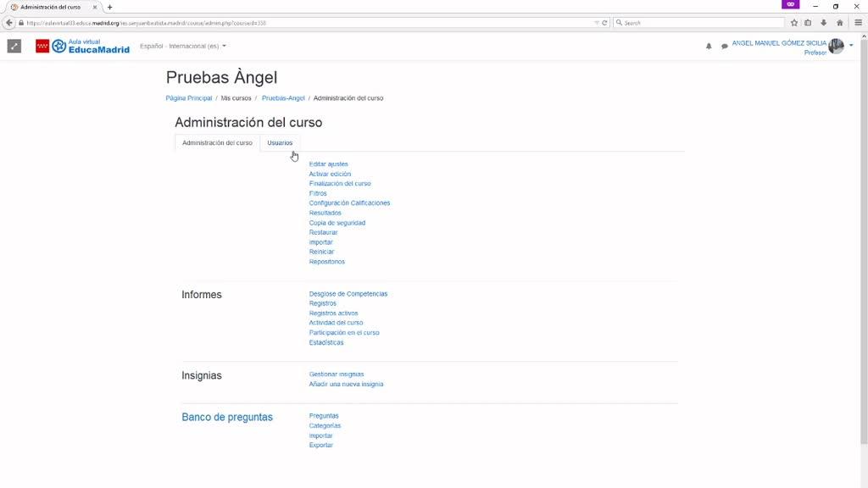Screen dimensions: 868x488
Task: Open Gestionar insignias link
Action: coord(336,374)
